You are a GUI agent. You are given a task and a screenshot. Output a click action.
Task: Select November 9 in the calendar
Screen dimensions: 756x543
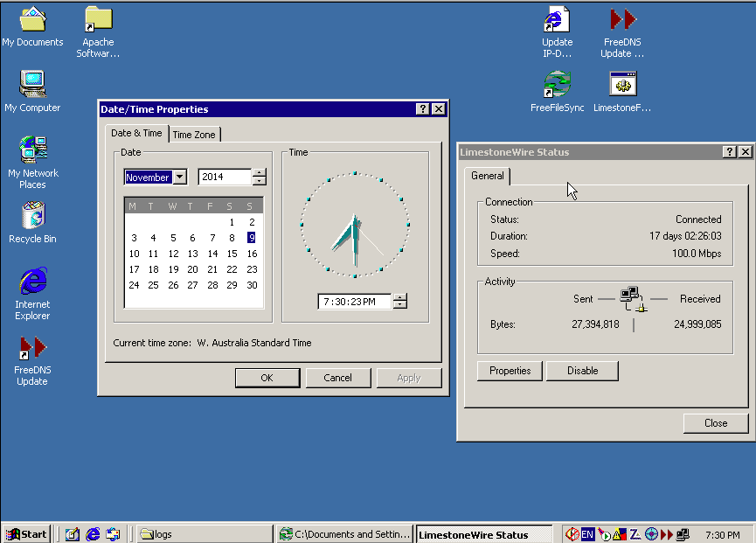coord(251,238)
